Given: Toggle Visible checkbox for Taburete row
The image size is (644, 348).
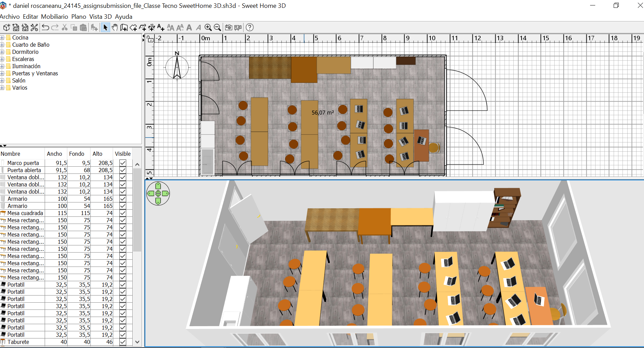Looking at the screenshot, I should coord(123,342).
